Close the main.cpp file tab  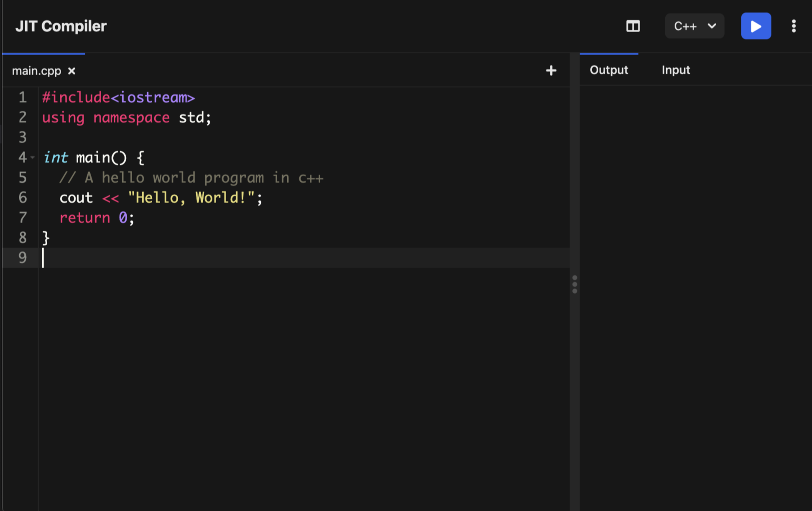click(71, 71)
